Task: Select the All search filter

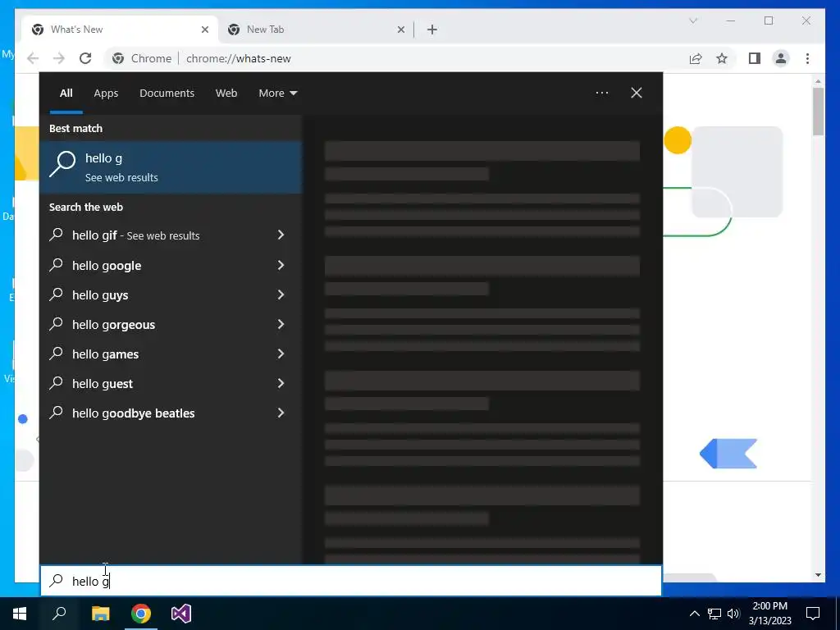Action: 66,94
